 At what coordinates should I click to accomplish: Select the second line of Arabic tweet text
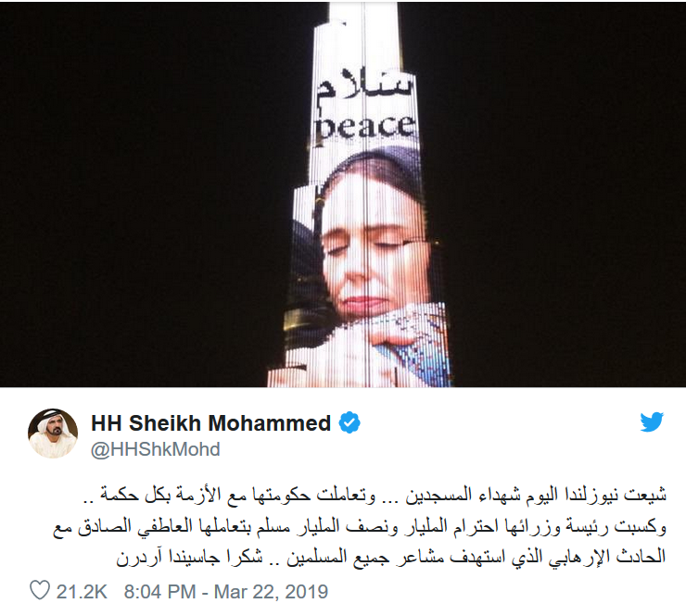tap(360, 526)
